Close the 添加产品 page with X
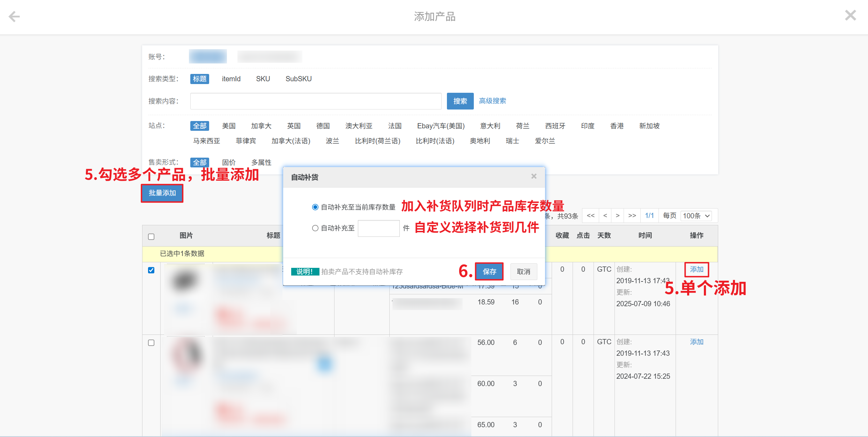Image resolution: width=868 pixels, height=437 pixels. (850, 15)
